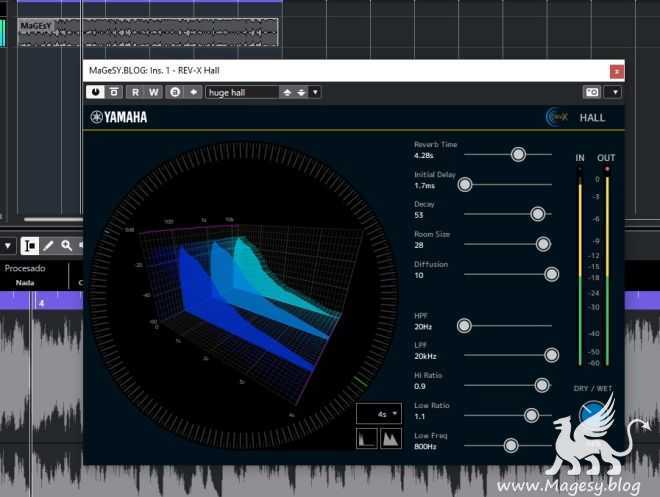Open the dropdown arrow left of the editor tools
The width and height of the screenshot is (660, 497).
pos(8,246)
